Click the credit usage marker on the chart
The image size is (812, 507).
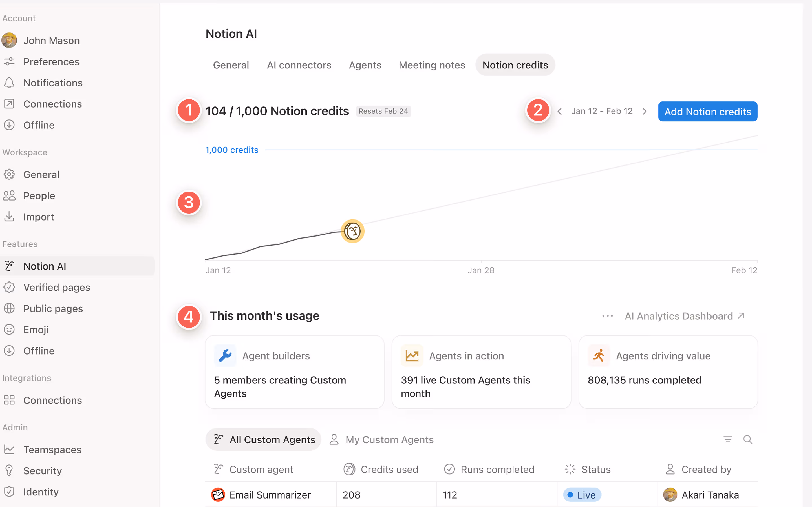[x=352, y=231]
